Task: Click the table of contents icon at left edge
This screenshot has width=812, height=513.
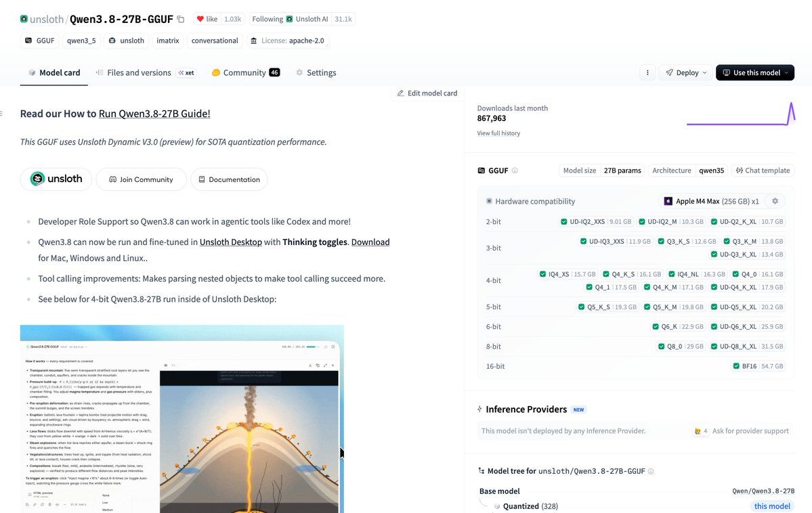Action: tap(1, 114)
